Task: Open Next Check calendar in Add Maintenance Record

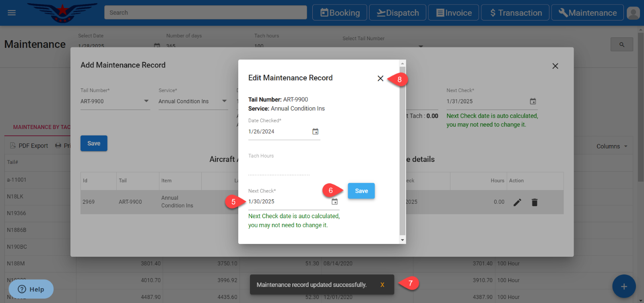Action: tap(533, 102)
